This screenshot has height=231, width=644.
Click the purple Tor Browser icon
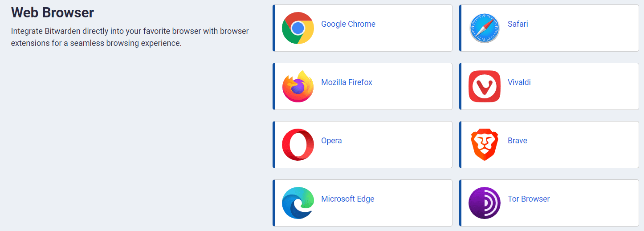485,203
